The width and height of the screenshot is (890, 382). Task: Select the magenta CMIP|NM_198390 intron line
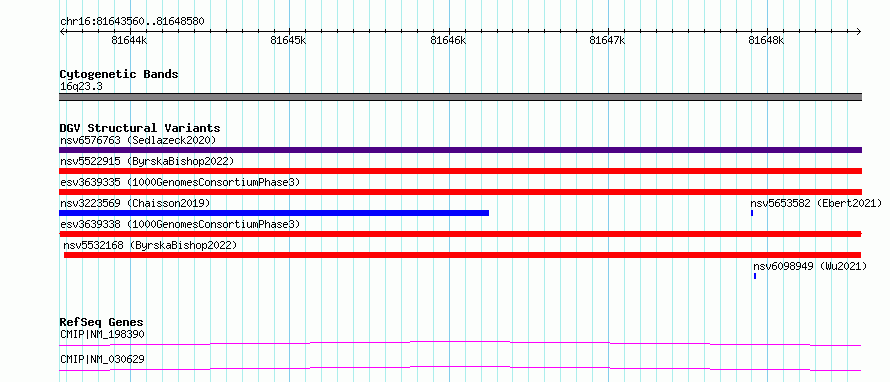click(460, 343)
